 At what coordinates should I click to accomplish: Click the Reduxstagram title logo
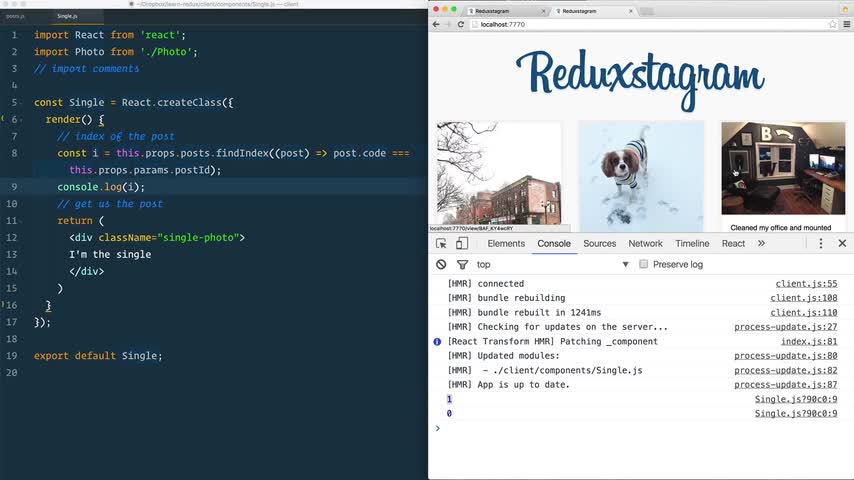640,79
